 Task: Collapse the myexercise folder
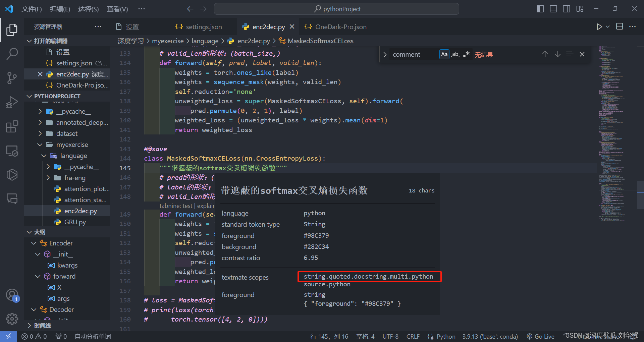40,145
